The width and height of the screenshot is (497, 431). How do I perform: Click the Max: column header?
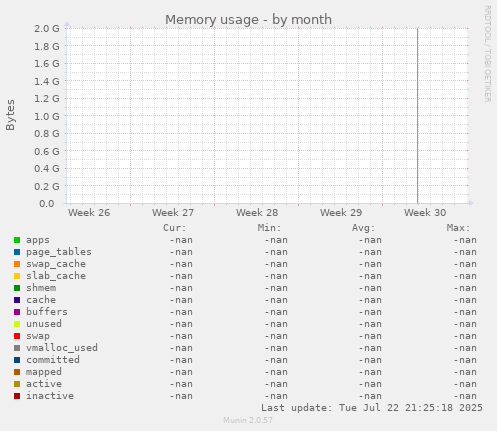[x=458, y=228]
